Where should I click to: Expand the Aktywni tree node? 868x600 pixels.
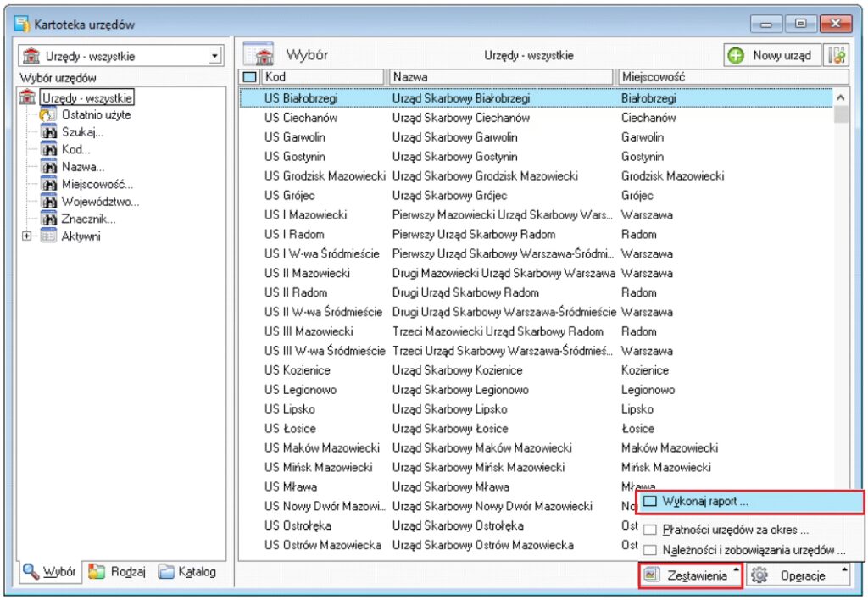[x=27, y=236]
